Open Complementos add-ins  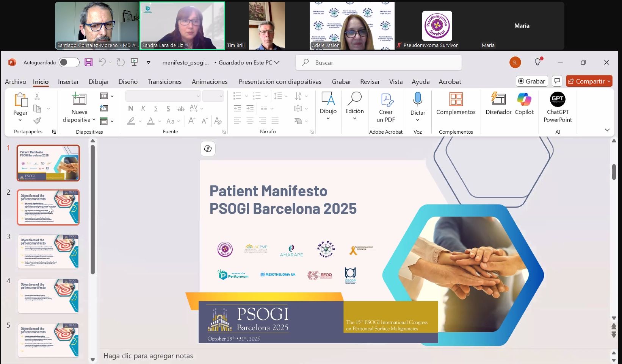coord(456,104)
